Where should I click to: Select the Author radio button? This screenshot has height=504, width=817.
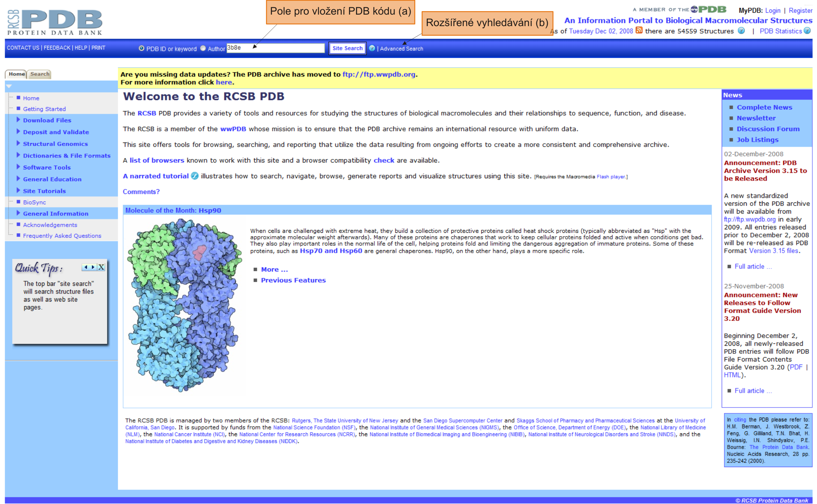pyautogui.click(x=203, y=48)
